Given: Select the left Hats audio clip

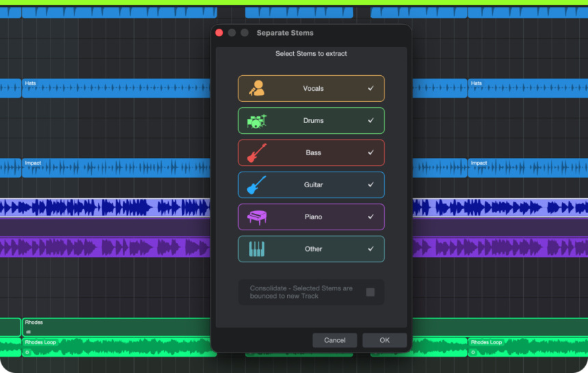Looking at the screenshot, I should 116,88.
